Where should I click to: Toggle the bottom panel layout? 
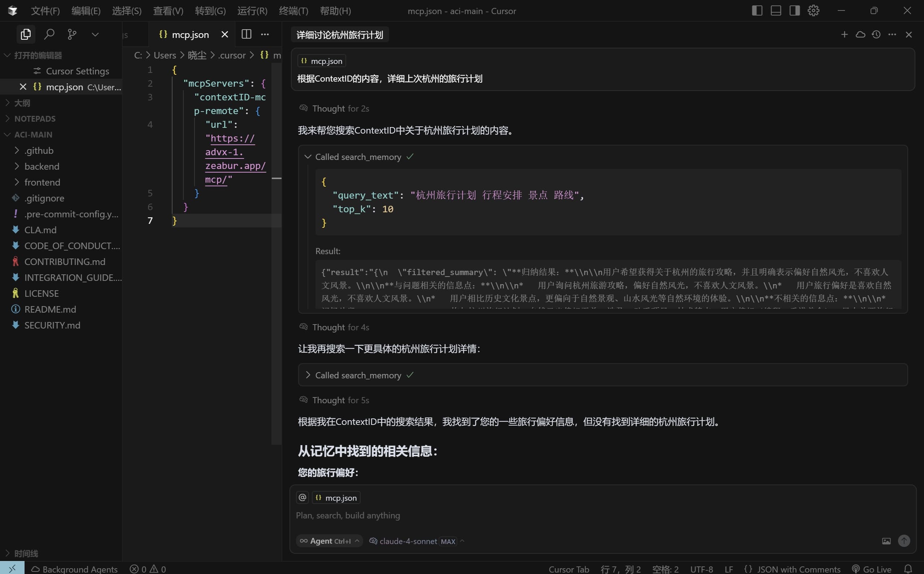[x=776, y=10]
